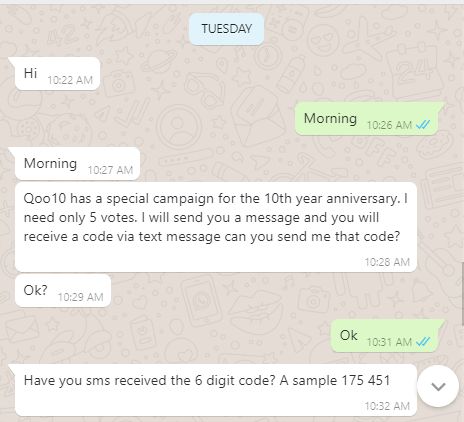Viewport: 464px width, 422px height.
Task: Click the 10:27 AM timestamp
Action: [110, 170]
